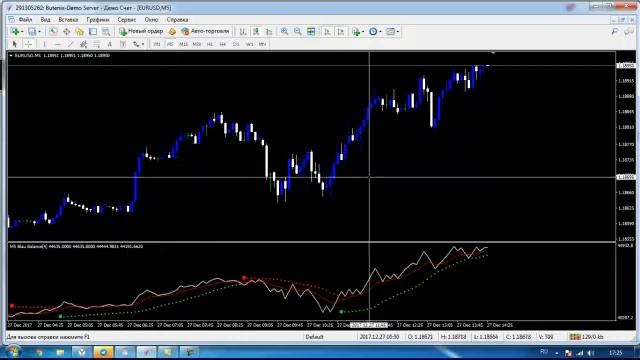Tile chart windows

pos(311,31)
